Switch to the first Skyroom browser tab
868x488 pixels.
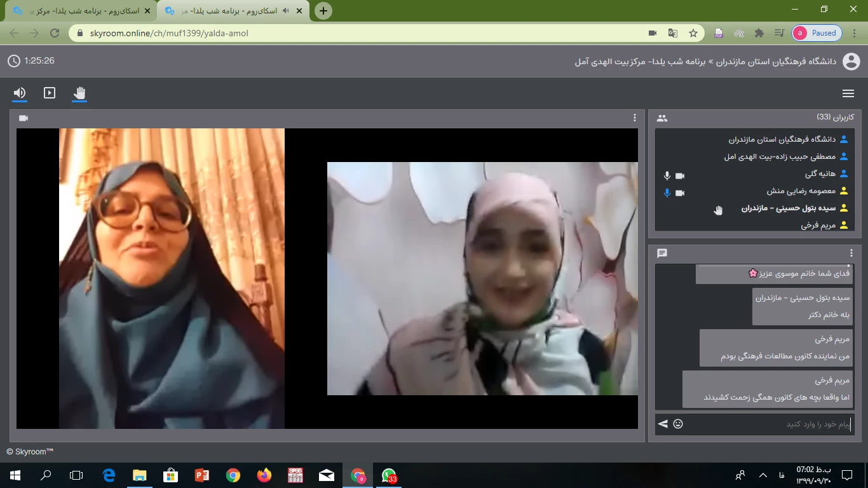pos(76,11)
